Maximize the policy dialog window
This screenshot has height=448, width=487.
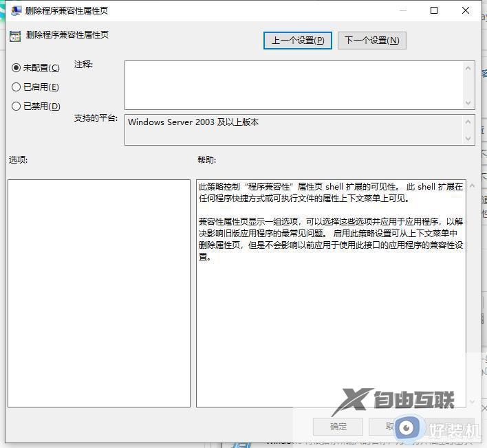[x=434, y=10]
